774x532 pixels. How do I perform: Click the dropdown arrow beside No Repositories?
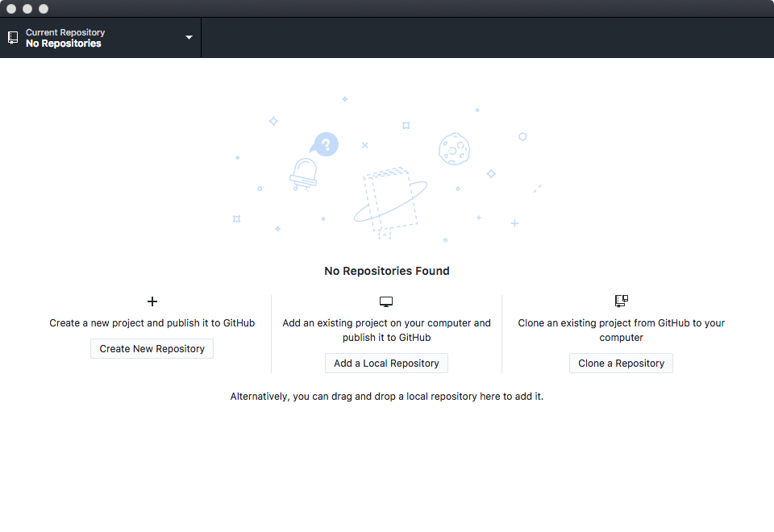(189, 38)
